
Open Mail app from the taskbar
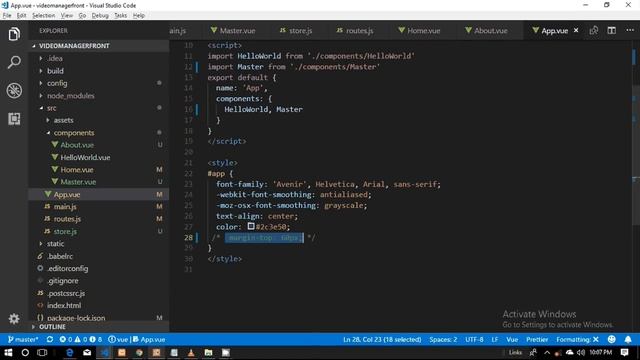pyautogui.click(x=87, y=353)
